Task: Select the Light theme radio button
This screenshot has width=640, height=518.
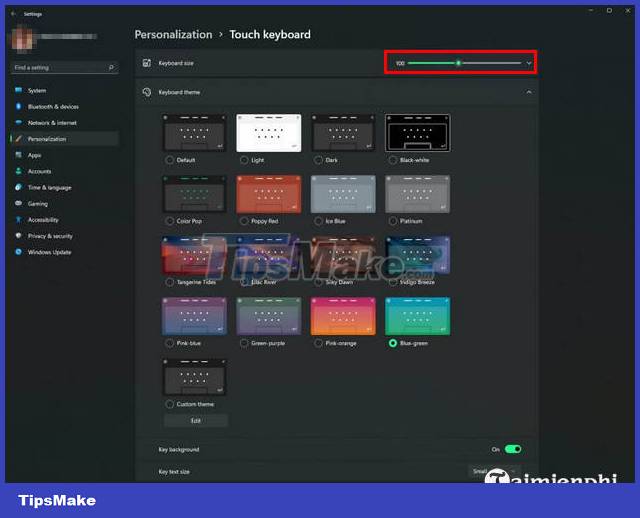Action: pos(244,160)
